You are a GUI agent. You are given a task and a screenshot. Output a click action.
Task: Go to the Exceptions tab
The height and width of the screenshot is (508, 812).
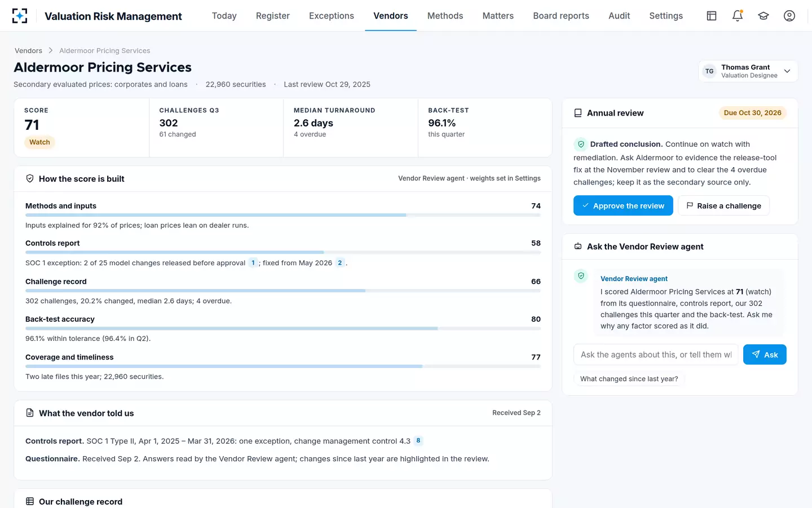(x=332, y=16)
